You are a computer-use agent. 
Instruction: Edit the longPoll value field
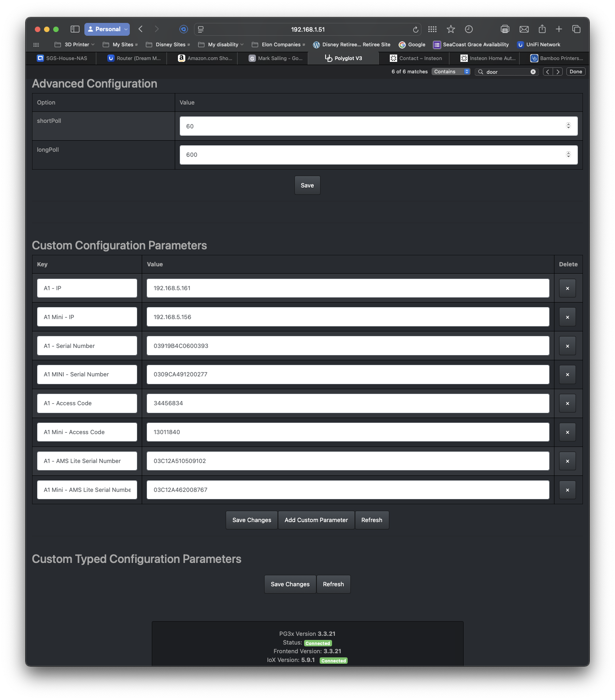click(378, 155)
